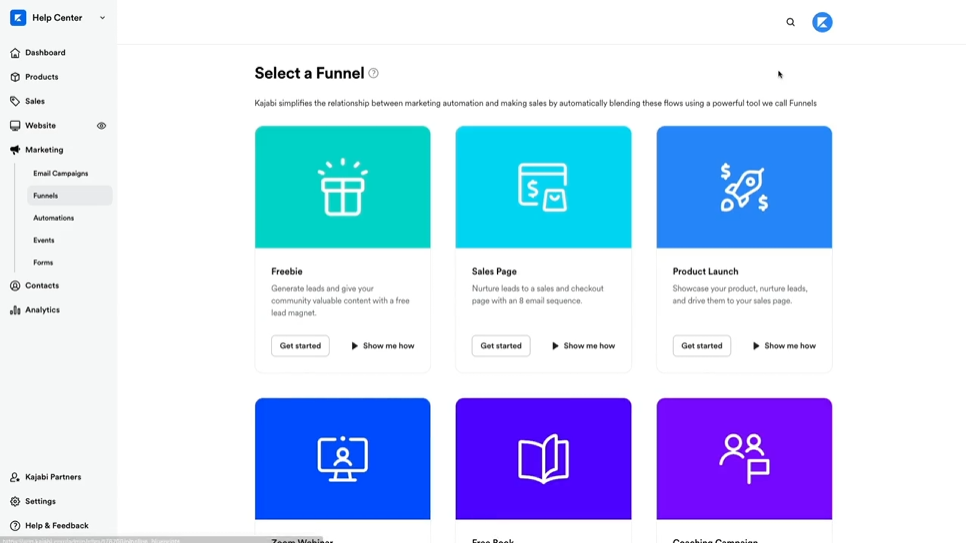The image size is (966, 543).
Task: Click the Product Launch rocket thumbnail
Action: point(744,187)
